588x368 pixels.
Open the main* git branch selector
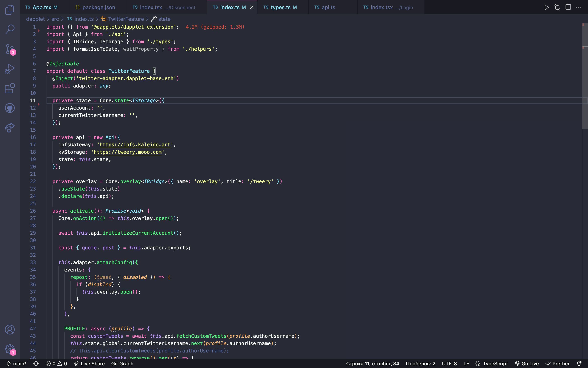tap(17, 364)
